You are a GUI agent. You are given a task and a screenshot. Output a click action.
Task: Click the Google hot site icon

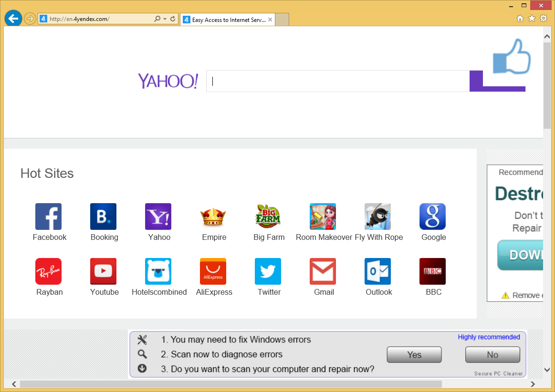pyautogui.click(x=432, y=217)
